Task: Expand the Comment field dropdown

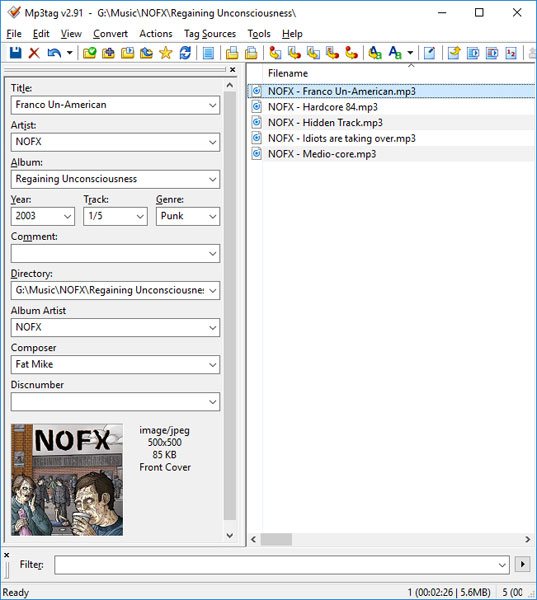Action: [212, 254]
